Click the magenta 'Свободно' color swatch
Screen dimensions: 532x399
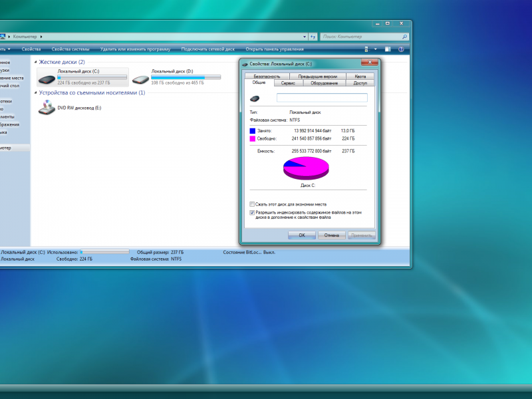253,139
